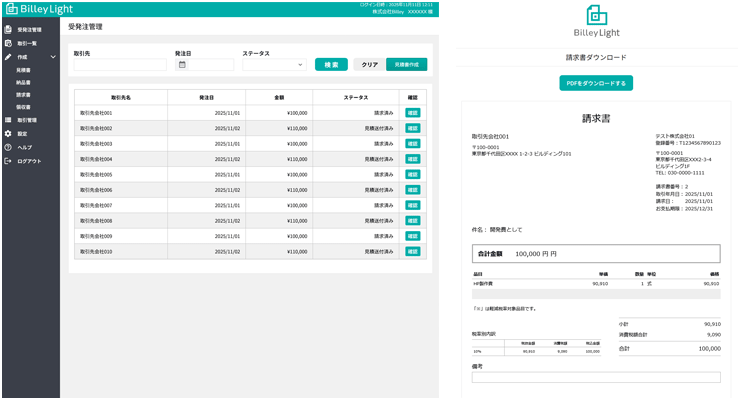Select 請求書 in the sidebar submenu

click(x=23, y=94)
